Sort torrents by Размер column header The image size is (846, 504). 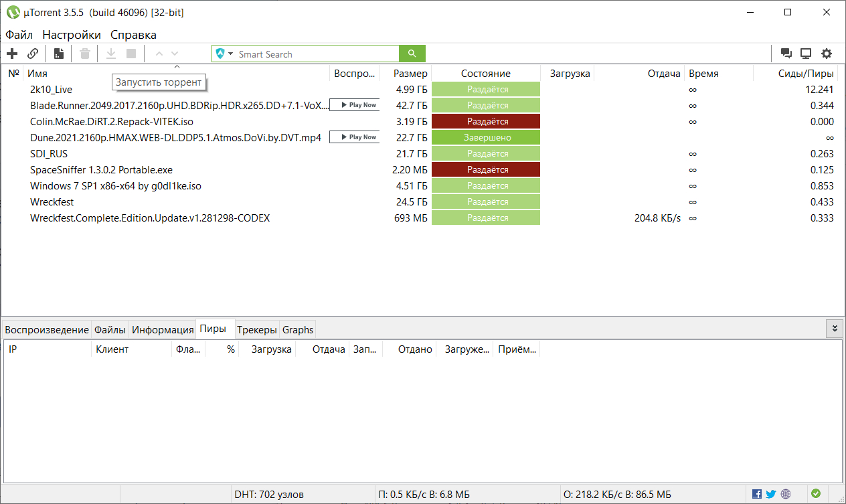pos(406,74)
